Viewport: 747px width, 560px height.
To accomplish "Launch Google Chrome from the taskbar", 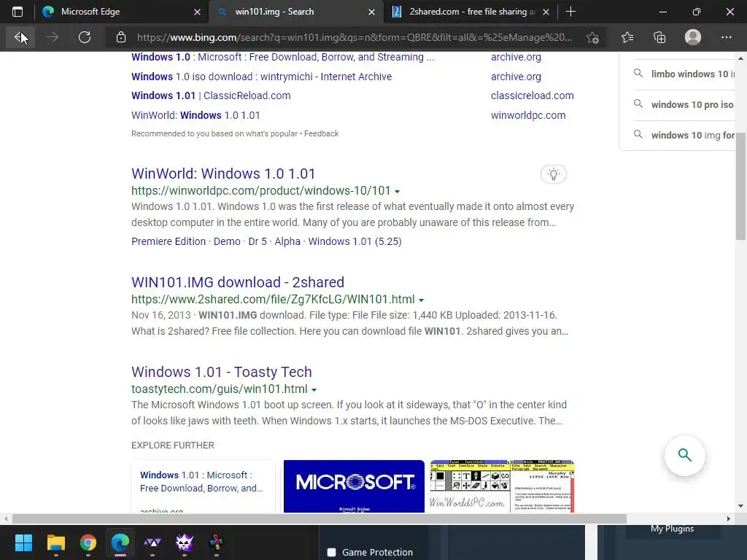I will (88, 542).
